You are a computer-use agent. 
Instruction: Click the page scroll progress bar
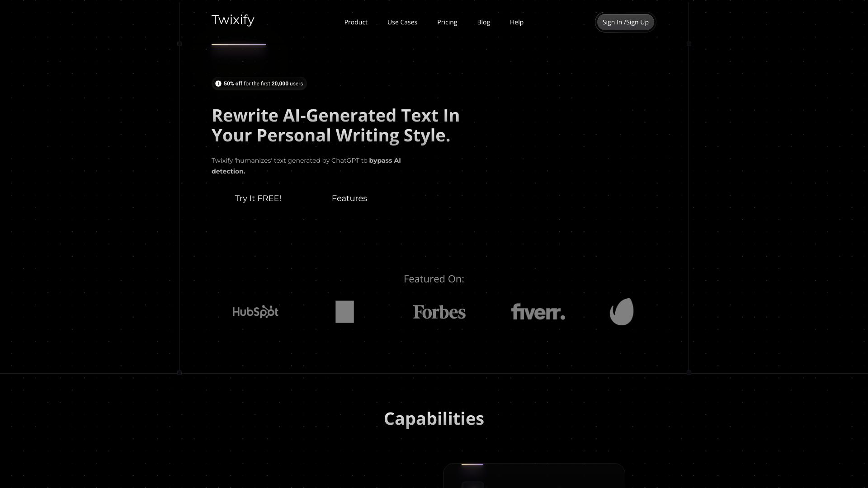click(x=238, y=44)
